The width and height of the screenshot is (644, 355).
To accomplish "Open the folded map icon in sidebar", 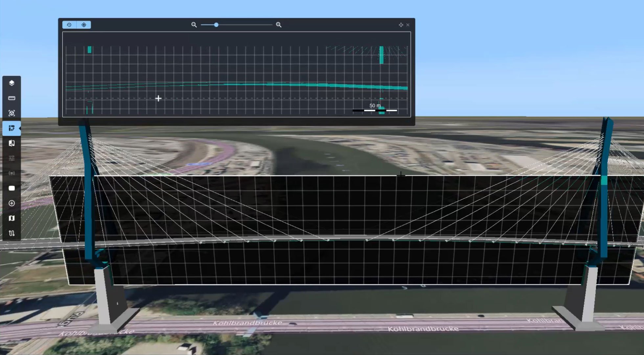I will tap(11, 218).
